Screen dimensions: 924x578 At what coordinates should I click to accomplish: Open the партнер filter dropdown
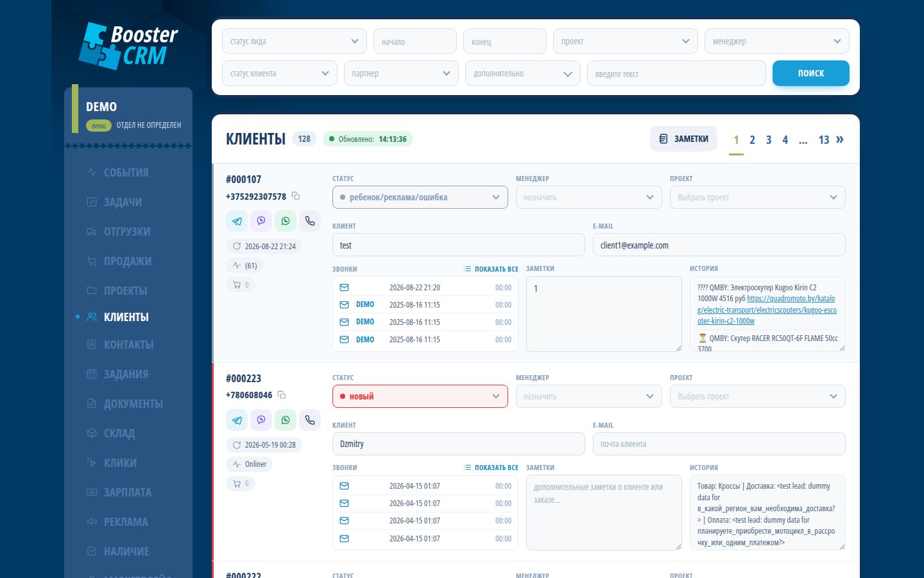tap(401, 73)
